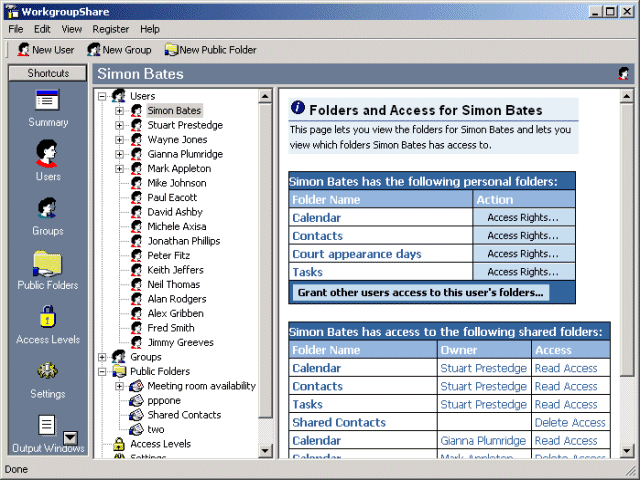
Task: Open Shared Contacts link in shared folders
Action: [x=339, y=422]
